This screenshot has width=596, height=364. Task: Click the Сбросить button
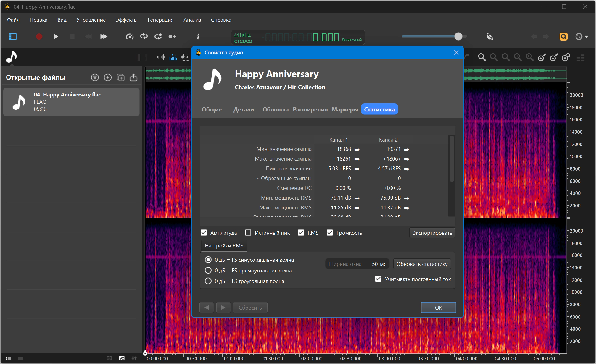pyautogui.click(x=250, y=308)
